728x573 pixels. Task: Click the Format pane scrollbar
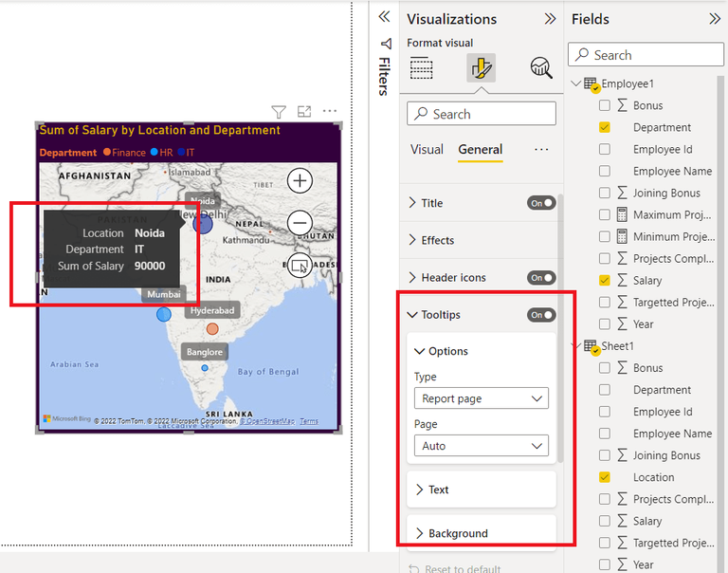pyautogui.click(x=560, y=327)
